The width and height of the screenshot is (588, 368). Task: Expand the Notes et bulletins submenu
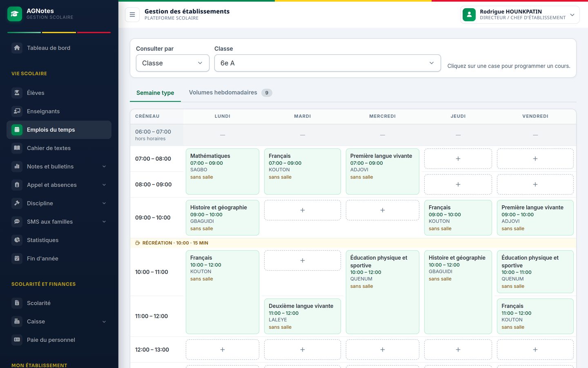[104, 166]
